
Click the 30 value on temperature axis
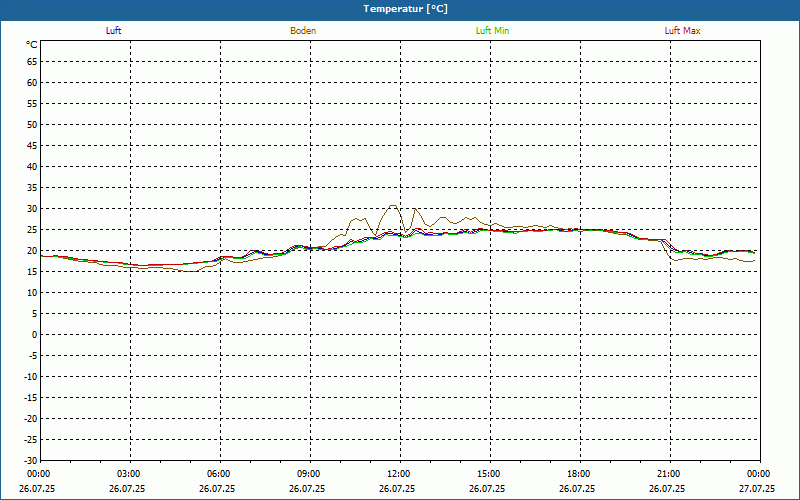[x=32, y=209]
